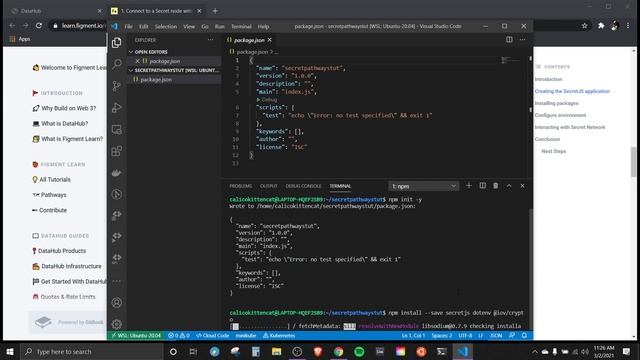Screen dimensions: 640x360
Task: Open the Help menu
Action: point(263,26)
